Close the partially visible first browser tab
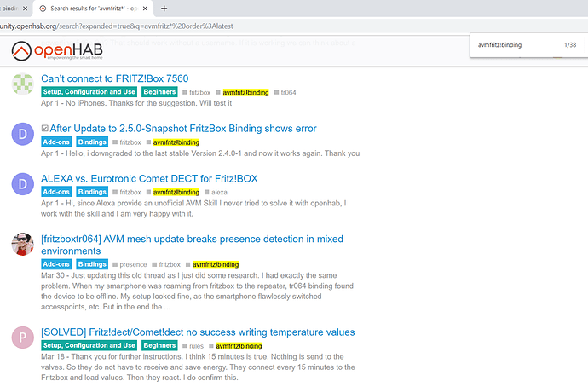This screenshot has height=387, width=588. click(25, 9)
